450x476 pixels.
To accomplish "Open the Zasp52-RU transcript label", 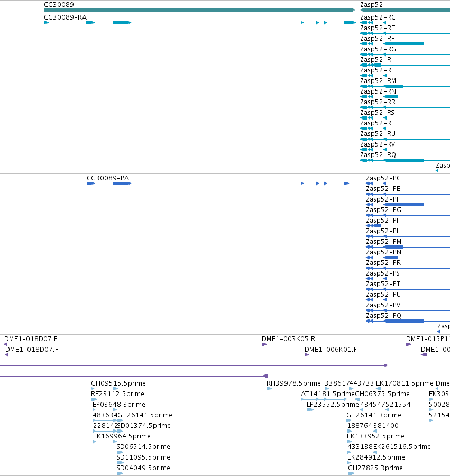I will click(378, 134).
